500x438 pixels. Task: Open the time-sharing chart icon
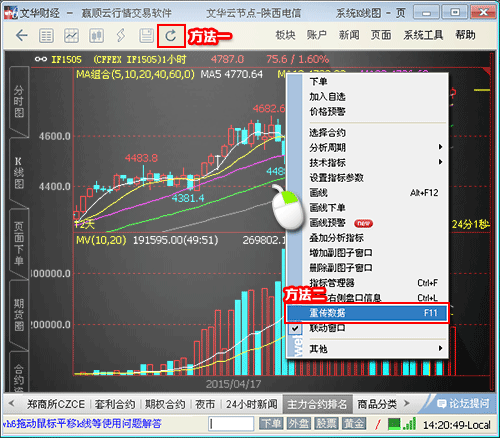click(71, 36)
